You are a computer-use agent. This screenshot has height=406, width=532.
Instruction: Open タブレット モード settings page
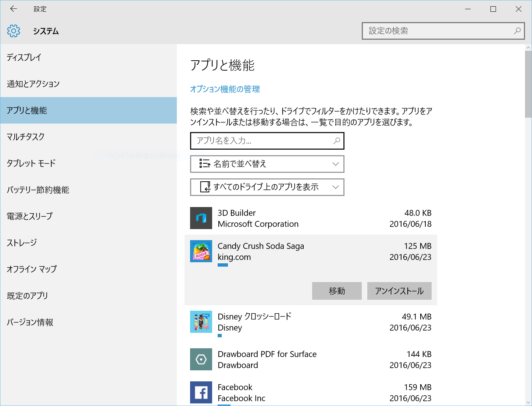tap(89, 163)
